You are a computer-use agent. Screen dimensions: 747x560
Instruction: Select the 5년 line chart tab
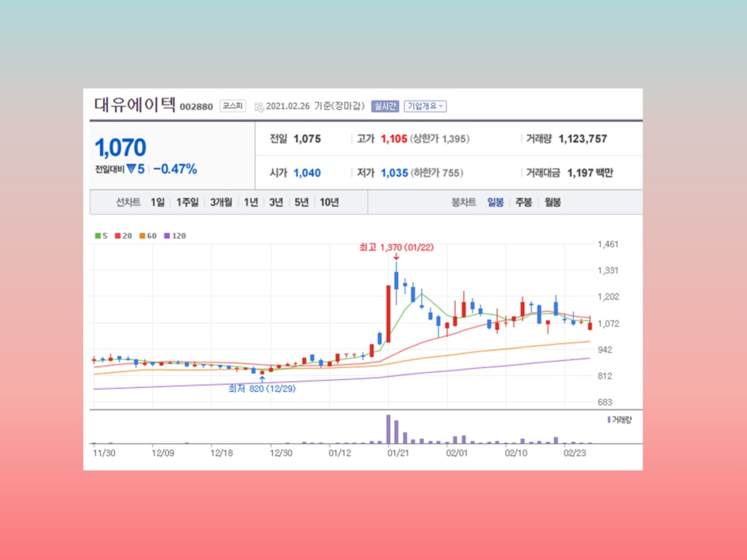tap(301, 202)
